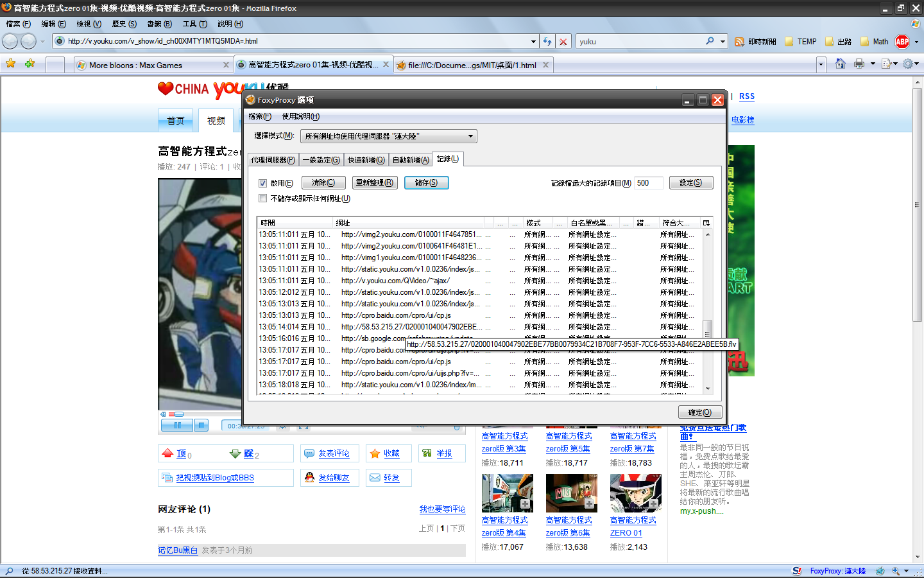This screenshot has height=578, width=924.
Task: Click the report 举报 icon
Action: click(427, 453)
